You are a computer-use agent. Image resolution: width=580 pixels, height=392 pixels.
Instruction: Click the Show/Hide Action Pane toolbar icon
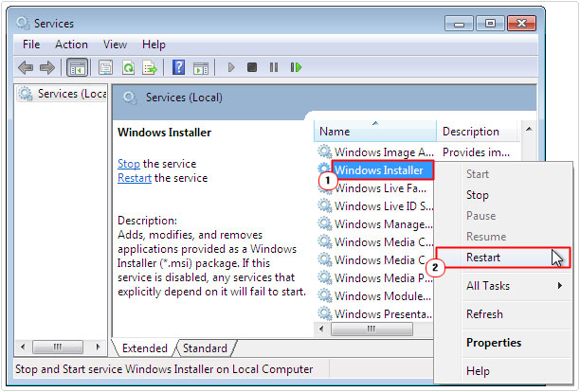coord(201,67)
